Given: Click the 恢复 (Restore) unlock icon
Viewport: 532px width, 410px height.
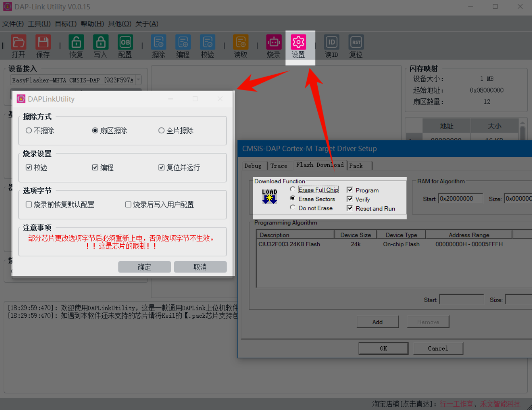Looking at the screenshot, I should tap(76, 42).
